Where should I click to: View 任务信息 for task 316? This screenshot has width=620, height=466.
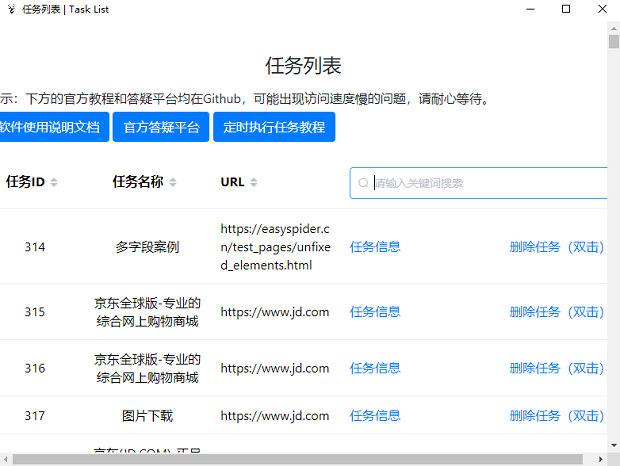[375, 368]
